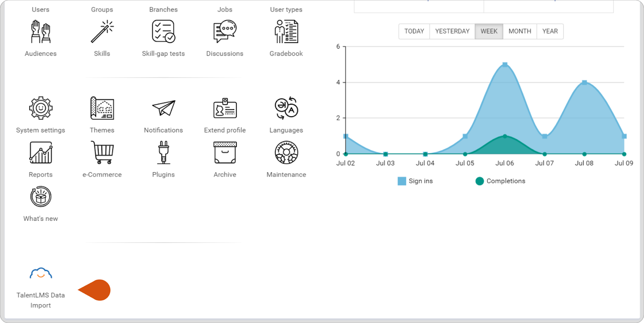The height and width of the screenshot is (323, 644).
Task: Click the Jul 02 sign-ins data point
Action: click(x=346, y=136)
